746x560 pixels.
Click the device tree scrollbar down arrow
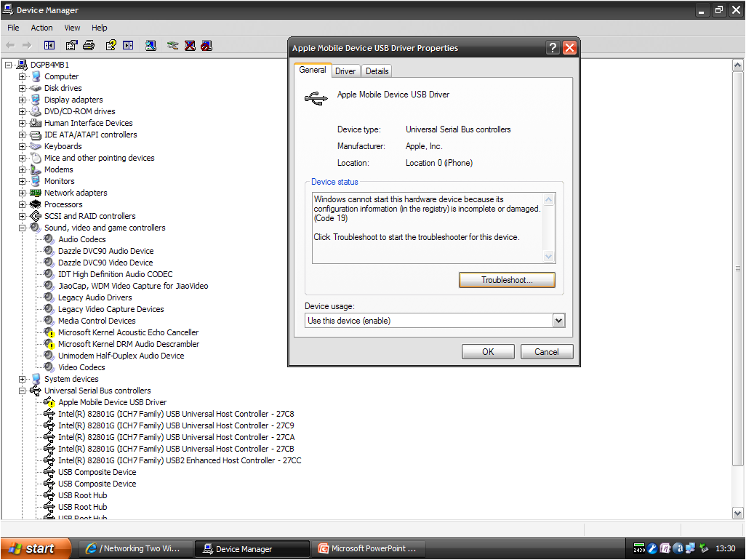(x=737, y=513)
